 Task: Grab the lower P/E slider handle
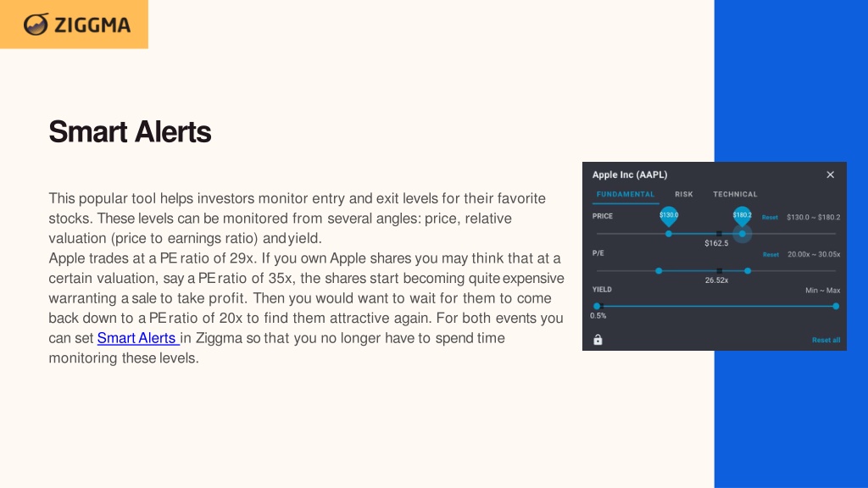tap(659, 271)
